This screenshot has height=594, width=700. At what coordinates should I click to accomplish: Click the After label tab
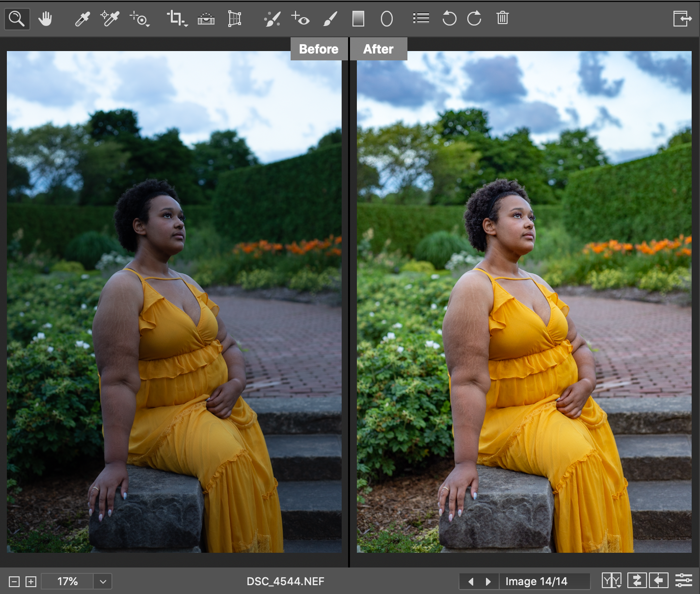coord(378,49)
